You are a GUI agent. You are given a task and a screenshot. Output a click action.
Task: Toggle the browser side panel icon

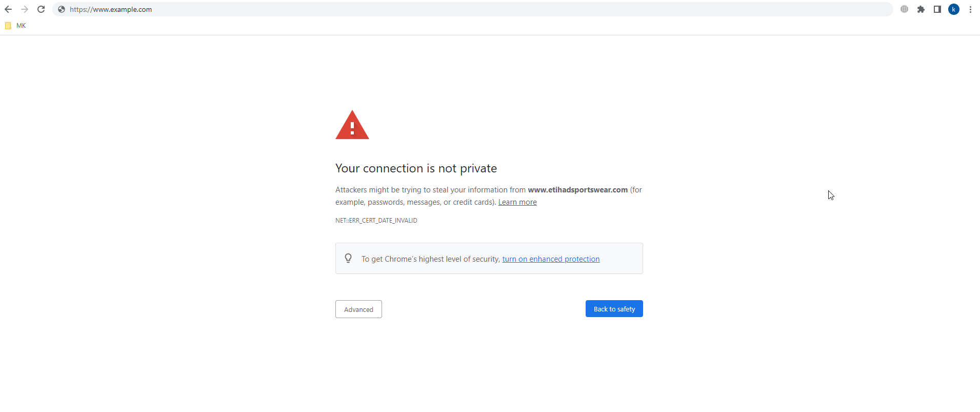pos(937,9)
